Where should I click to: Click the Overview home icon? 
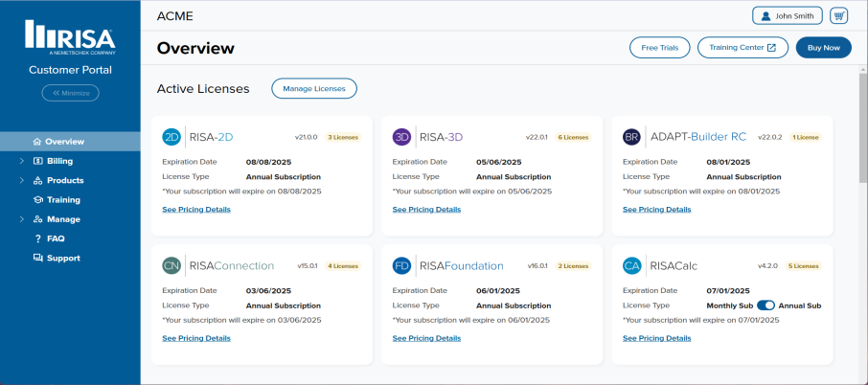pyautogui.click(x=37, y=142)
